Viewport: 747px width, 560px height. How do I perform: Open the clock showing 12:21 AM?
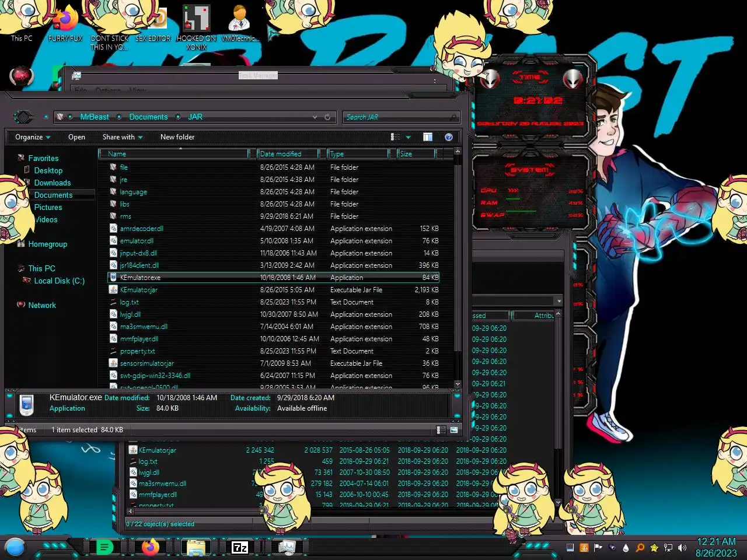[x=716, y=547]
